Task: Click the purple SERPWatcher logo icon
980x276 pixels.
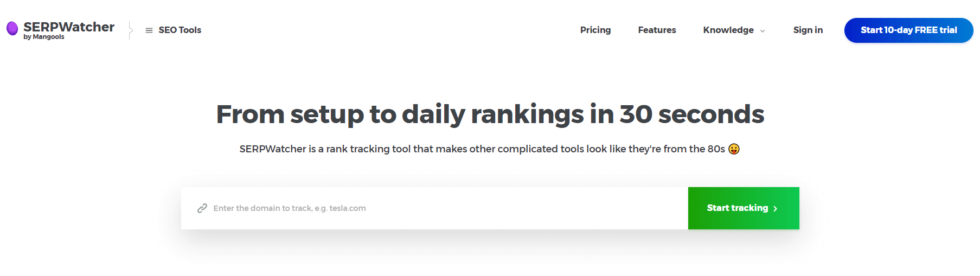Action: (12, 28)
